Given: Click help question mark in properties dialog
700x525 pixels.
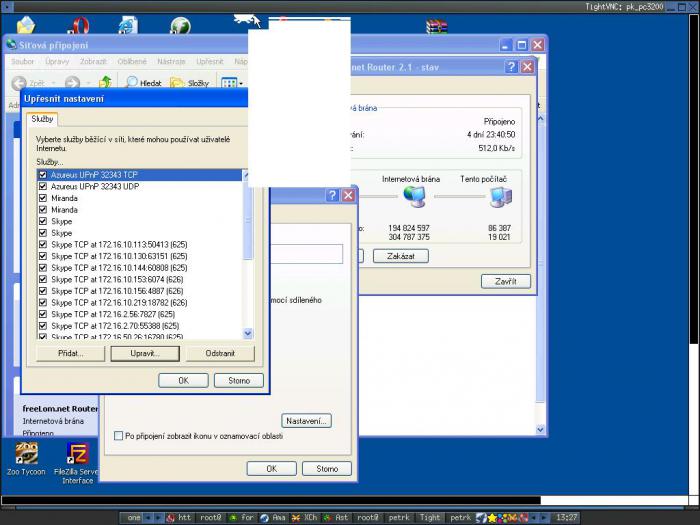Looking at the screenshot, I should click(x=332, y=195).
